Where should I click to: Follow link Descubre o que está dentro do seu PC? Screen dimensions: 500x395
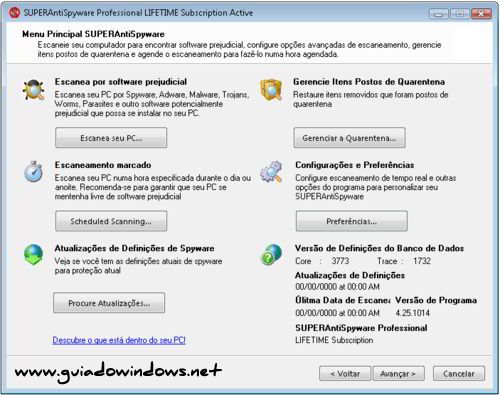(119, 340)
